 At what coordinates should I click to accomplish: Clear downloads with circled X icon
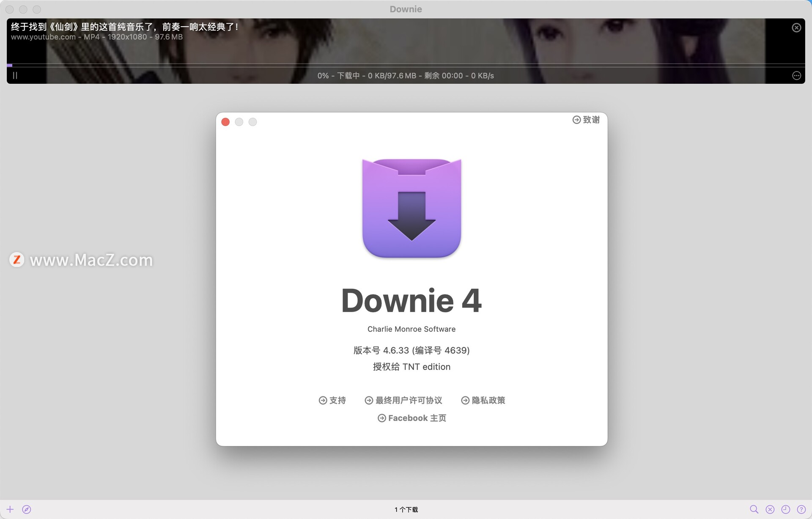tap(770, 509)
